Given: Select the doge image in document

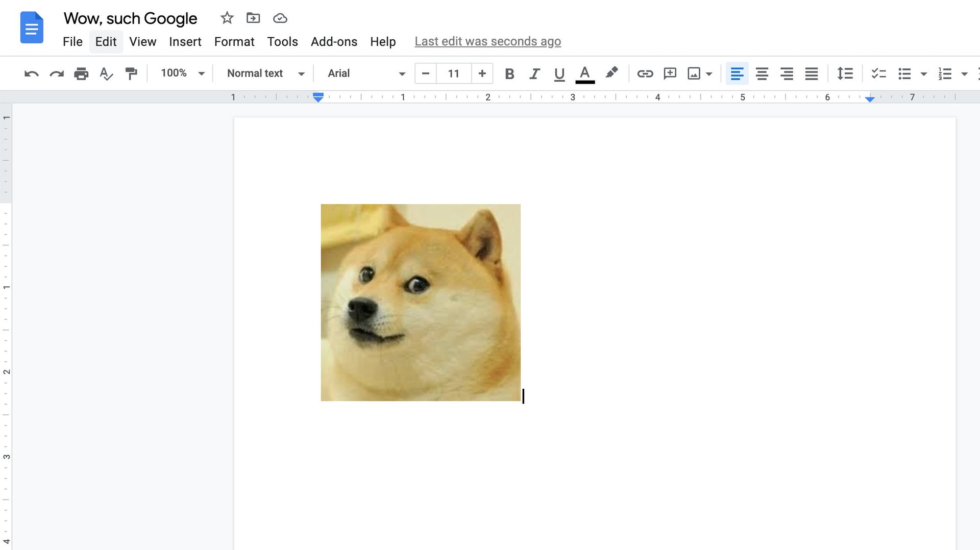Looking at the screenshot, I should (421, 303).
